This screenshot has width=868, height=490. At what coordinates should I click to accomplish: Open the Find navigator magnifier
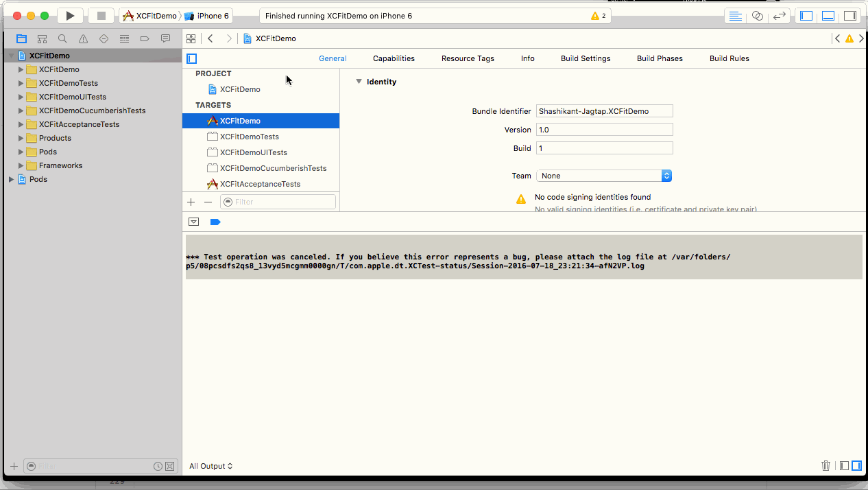62,39
